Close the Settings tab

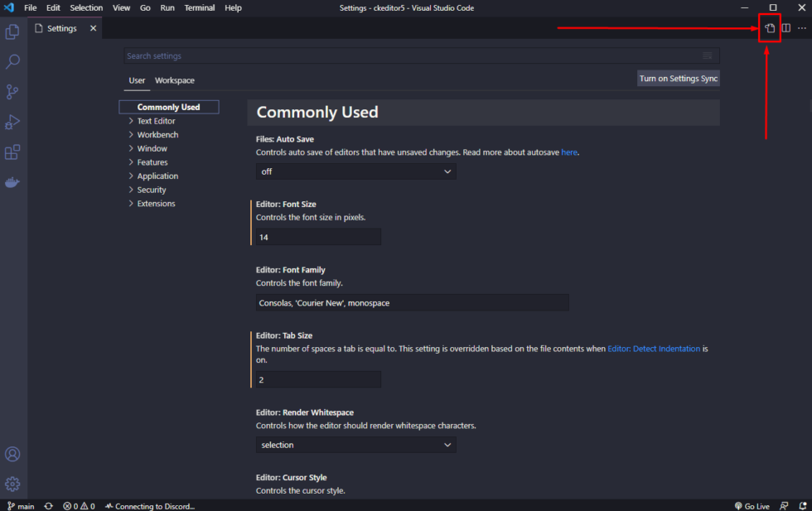click(93, 28)
